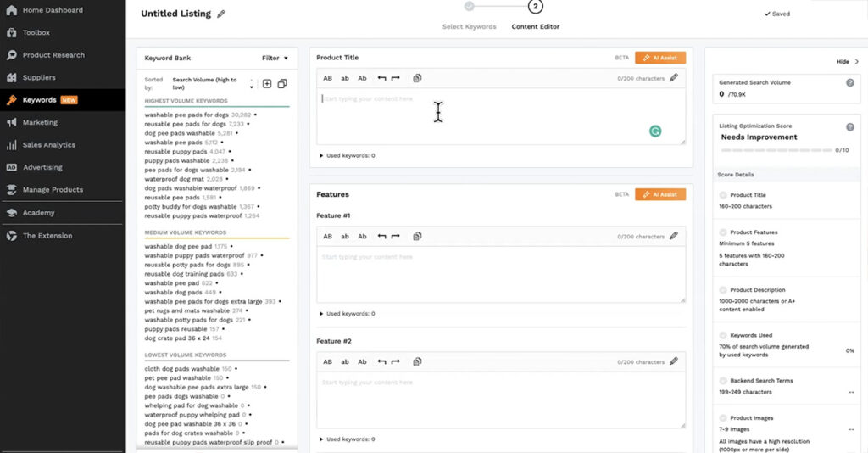Select Content Editor step

(x=536, y=26)
